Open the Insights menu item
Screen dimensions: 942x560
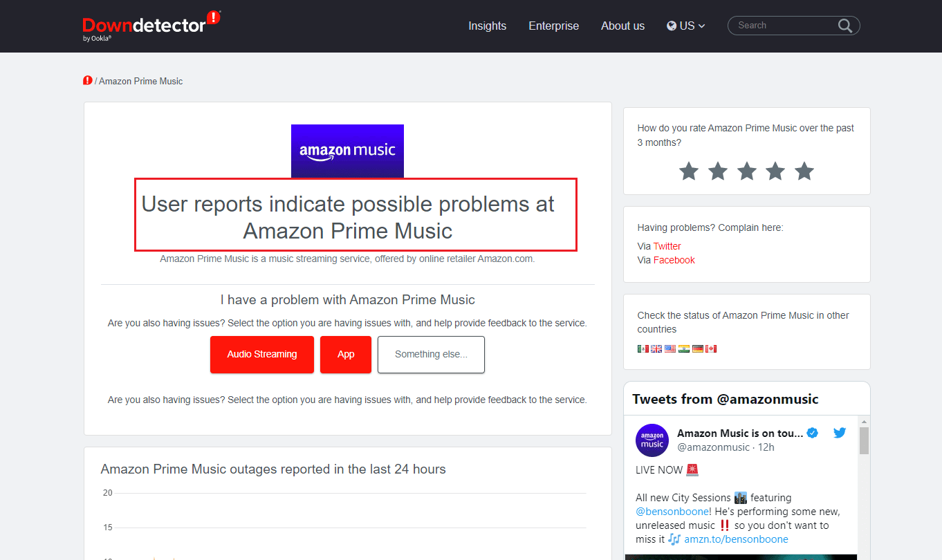(x=487, y=26)
